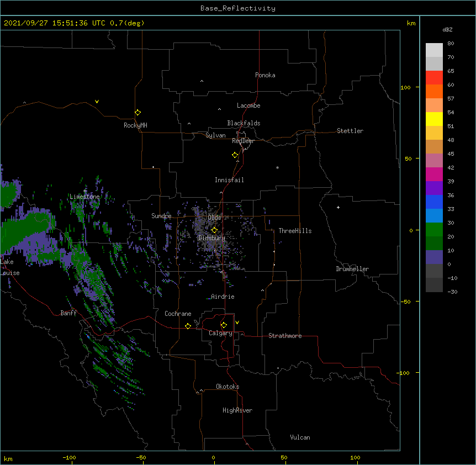Select the yellow 54-51 dBZ legend swatch
This screenshot has height=465, width=476.
(x=434, y=119)
